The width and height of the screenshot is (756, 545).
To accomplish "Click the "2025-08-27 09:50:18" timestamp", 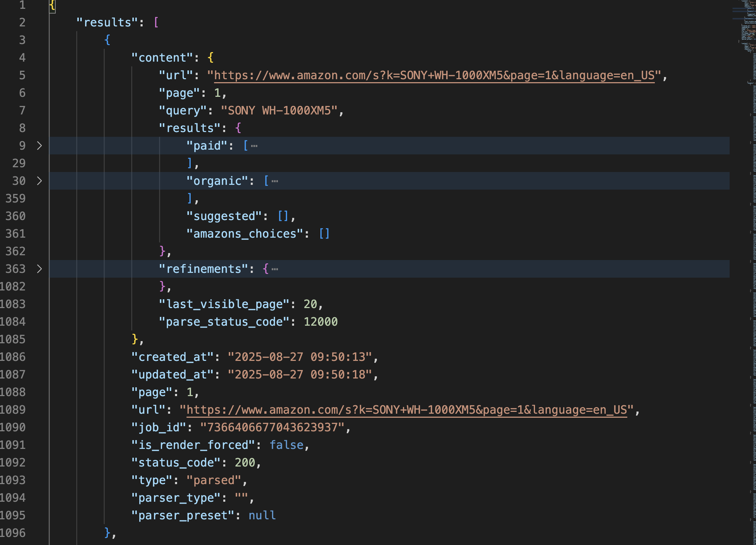I will tap(300, 374).
